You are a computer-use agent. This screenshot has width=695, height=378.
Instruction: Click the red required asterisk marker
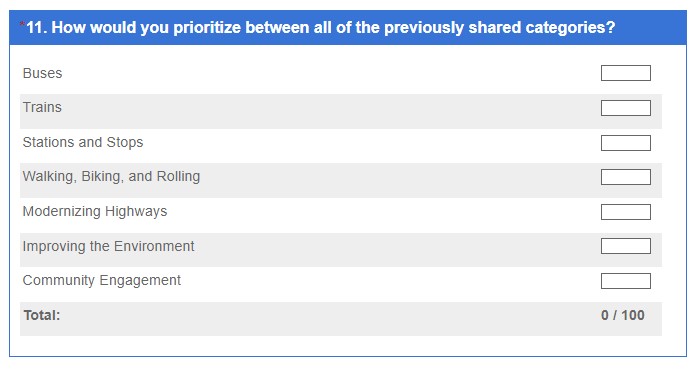[x=22, y=24]
